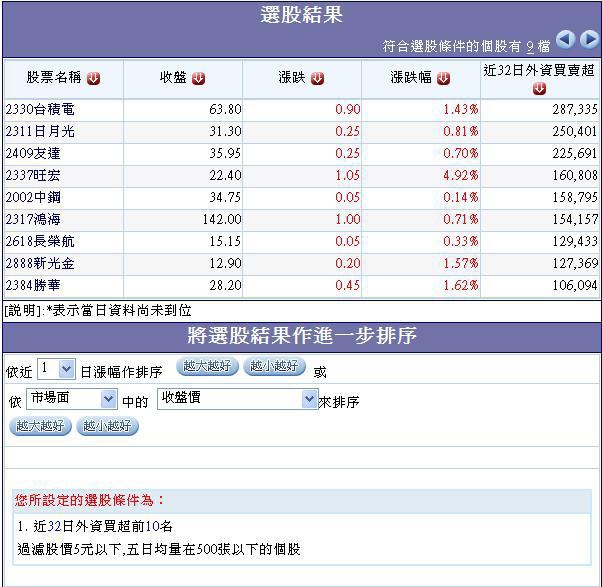The height and width of the screenshot is (587, 602).
Task: Select stock 2384勝華
Action: 33,285
